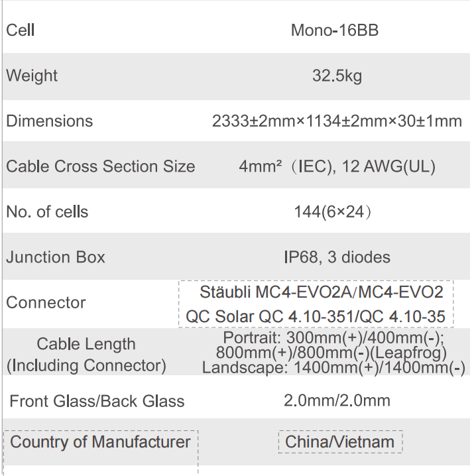Click the 'Junction Box' label

tap(56, 257)
